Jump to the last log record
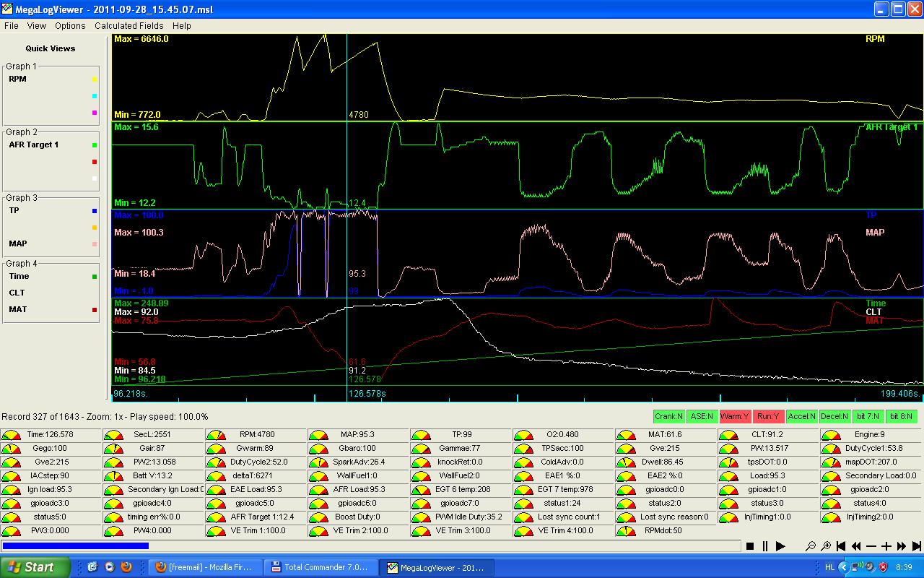The height and width of the screenshot is (578, 924). (x=917, y=546)
